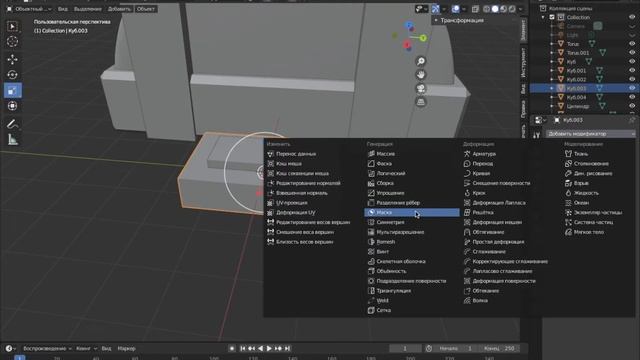Open the Инструмент sidebar tab
Image resolution: width=640 pixels, height=360 pixels.
point(523,62)
